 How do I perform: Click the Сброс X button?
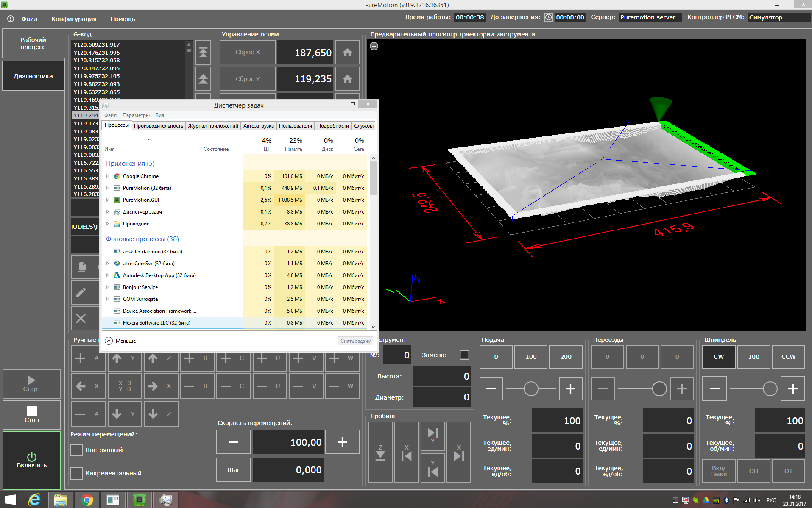248,53
